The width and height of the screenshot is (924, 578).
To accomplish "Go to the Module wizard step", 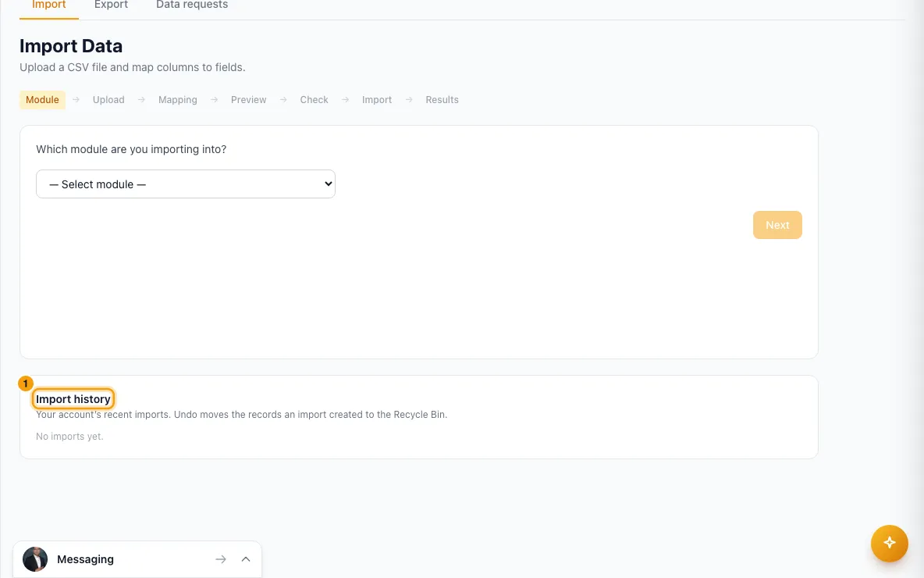I will (42, 100).
